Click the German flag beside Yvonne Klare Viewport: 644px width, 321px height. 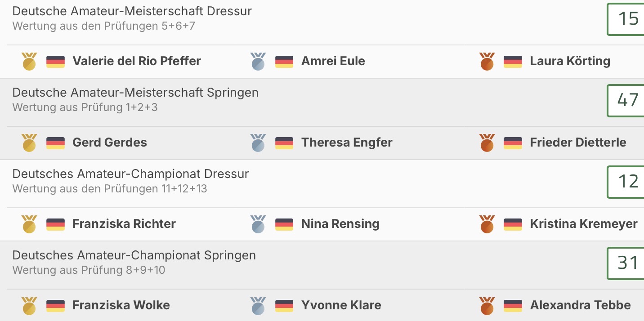(x=284, y=306)
